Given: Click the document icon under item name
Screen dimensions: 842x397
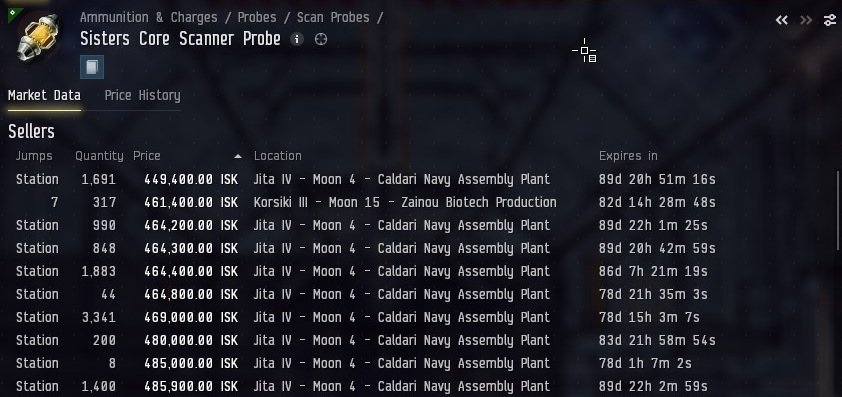Looking at the screenshot, I should tap(92, 67).
